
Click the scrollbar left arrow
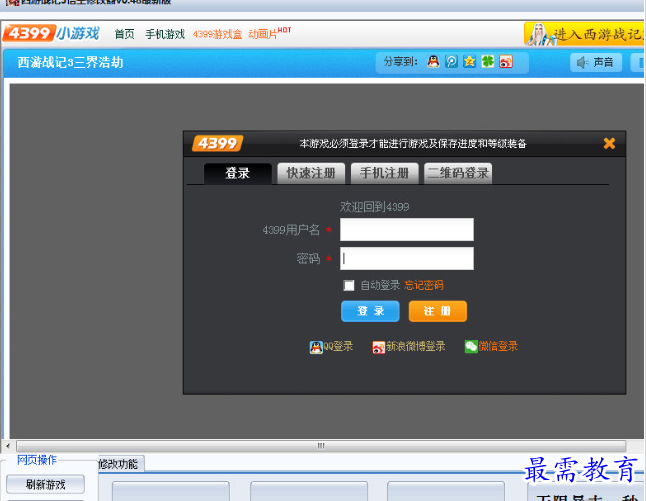[x=8, y=446]
